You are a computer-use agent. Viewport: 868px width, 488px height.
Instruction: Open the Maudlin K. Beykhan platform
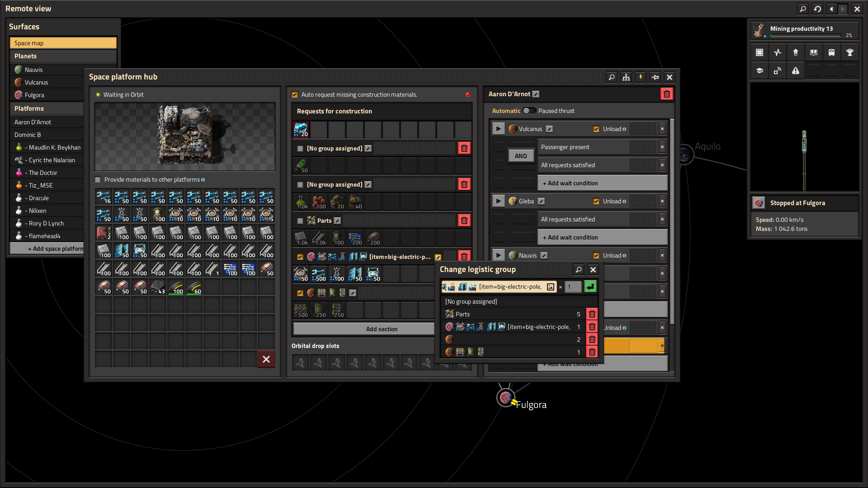click(x=47, y=147)
